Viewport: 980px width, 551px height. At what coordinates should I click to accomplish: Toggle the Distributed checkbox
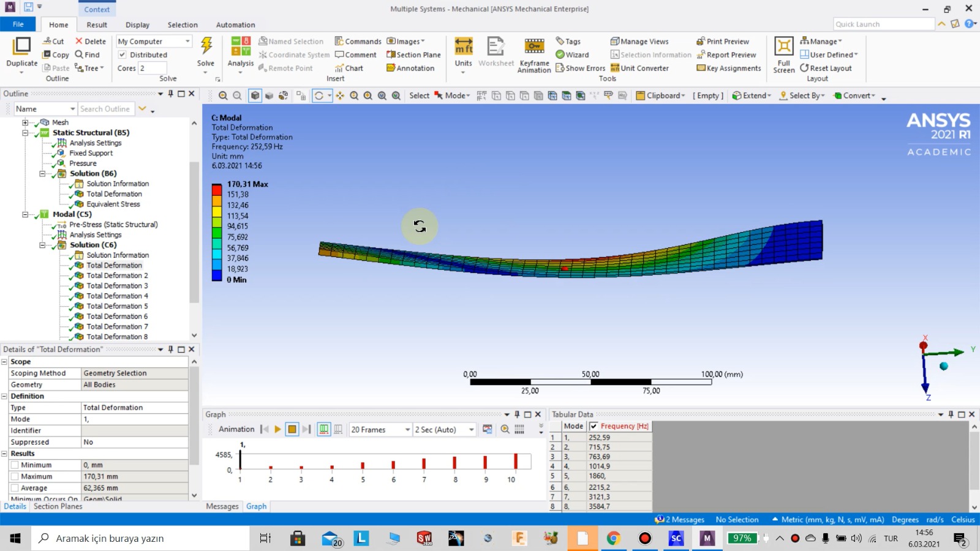point(122,54)
